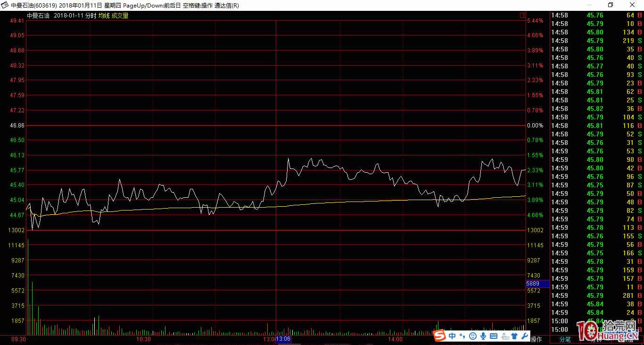The image size is (644, 345).
Task: Click the 0.00% baseline label
Action: [535, 126]
